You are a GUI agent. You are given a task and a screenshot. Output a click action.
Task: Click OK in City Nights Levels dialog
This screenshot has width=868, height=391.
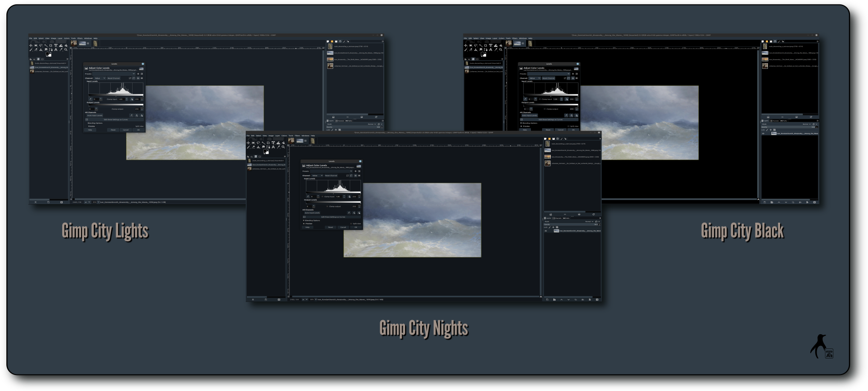pyautogui.click(x=356, y=227)
